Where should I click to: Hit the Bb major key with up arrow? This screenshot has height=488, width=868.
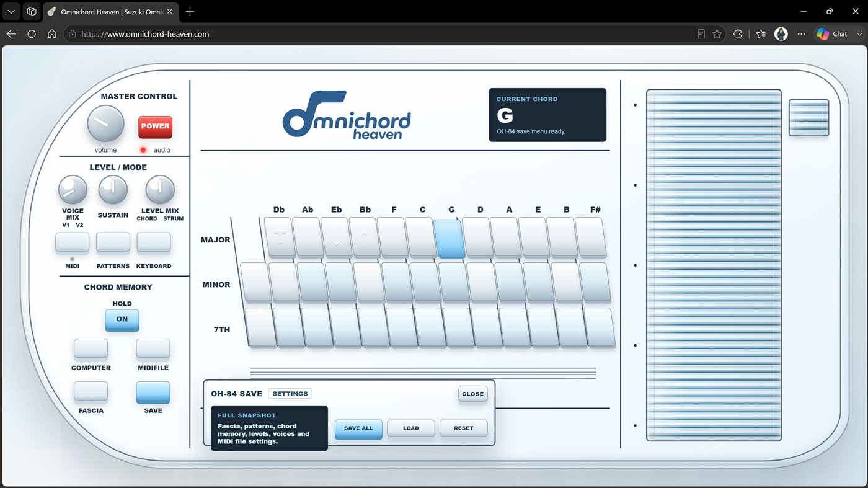[365, 237]
